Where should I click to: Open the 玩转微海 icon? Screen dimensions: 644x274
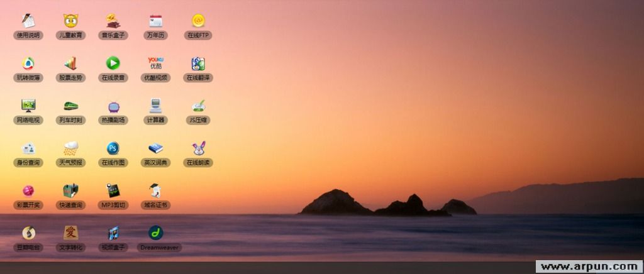coord(28,63)
